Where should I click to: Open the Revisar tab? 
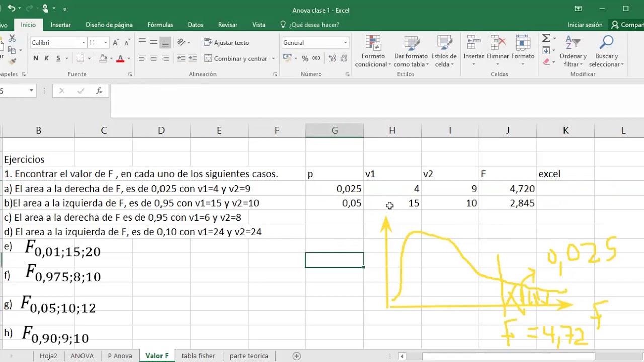click(x=228, y=25)
